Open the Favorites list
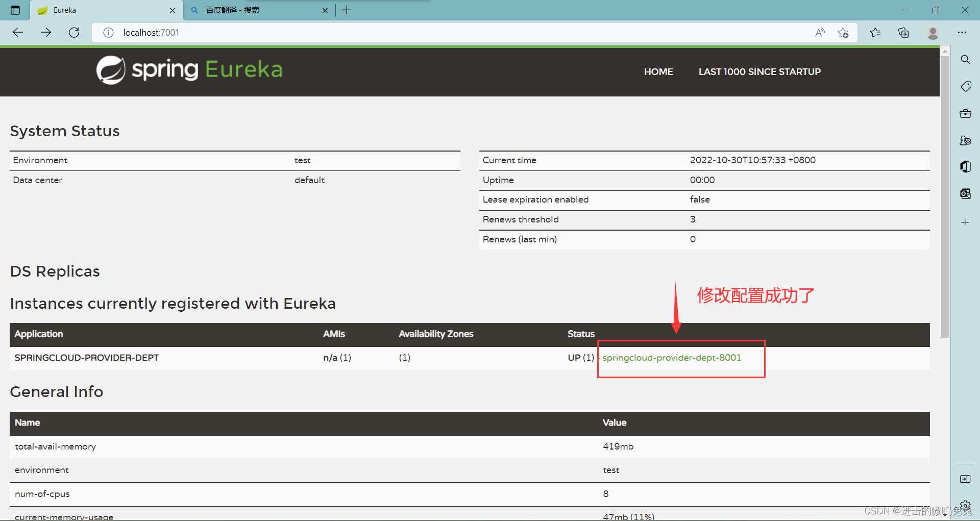The width and height of the screenshot is (980, 521). point(875,33)
